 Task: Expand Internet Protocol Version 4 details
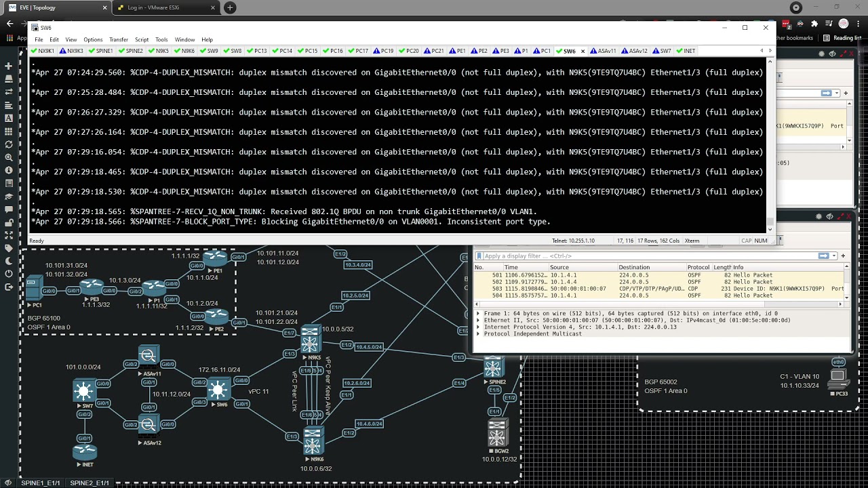[x=478, y=327]
